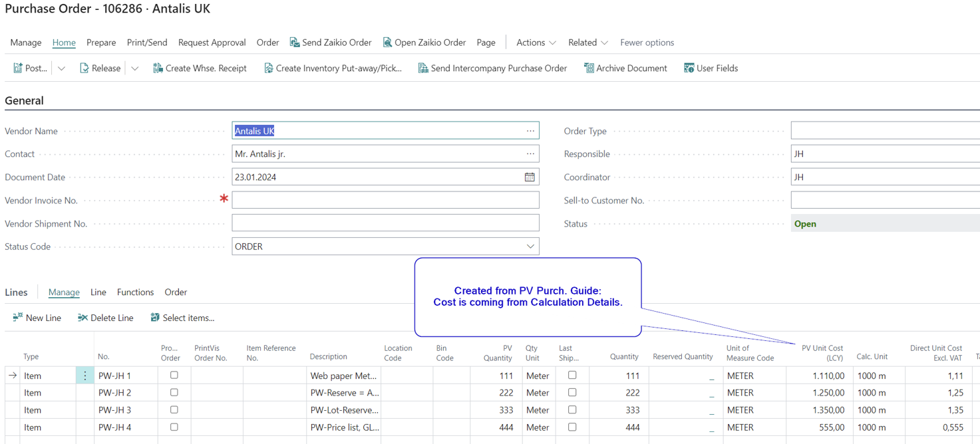Open the Page menu

[486, 43]
